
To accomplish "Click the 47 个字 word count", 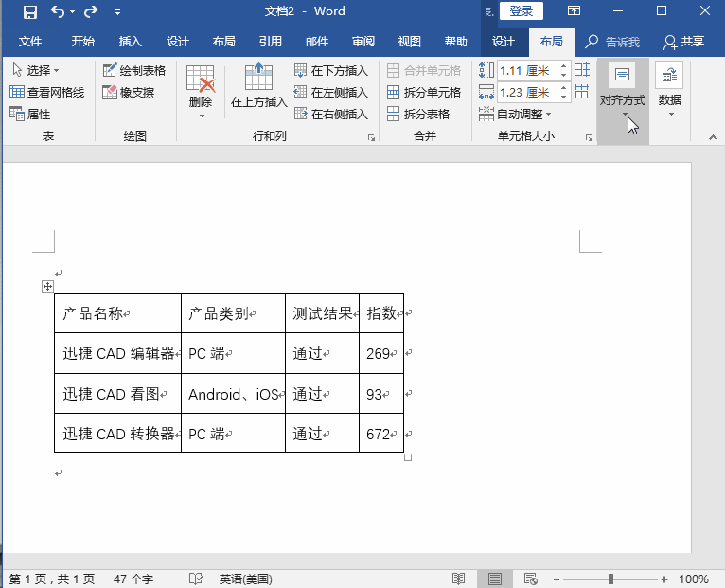I will tap(133, 579).
